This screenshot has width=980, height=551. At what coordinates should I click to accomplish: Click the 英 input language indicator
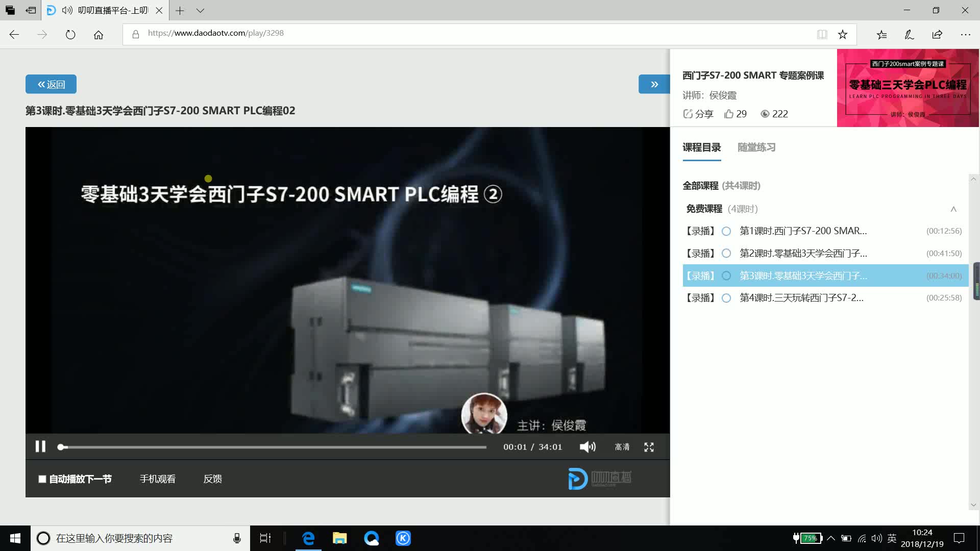[892, 538]
